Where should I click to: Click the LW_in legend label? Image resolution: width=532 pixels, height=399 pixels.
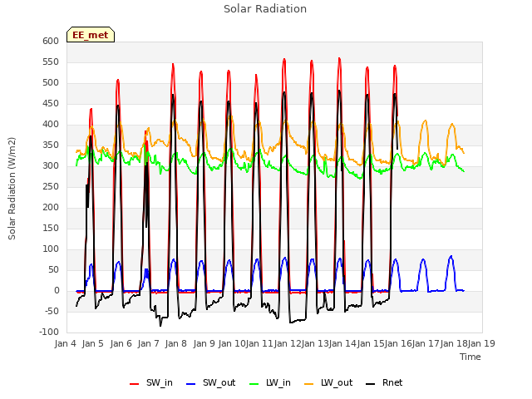point(278,382)
